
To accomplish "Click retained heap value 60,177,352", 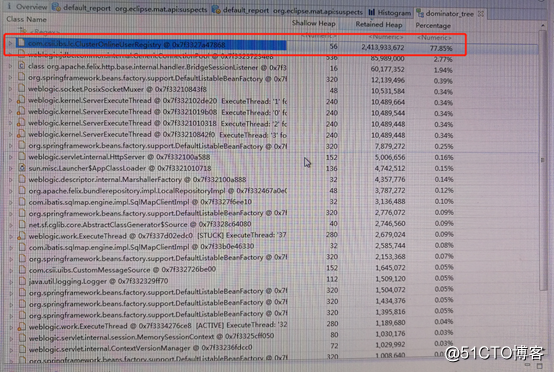I will [388, 69].
